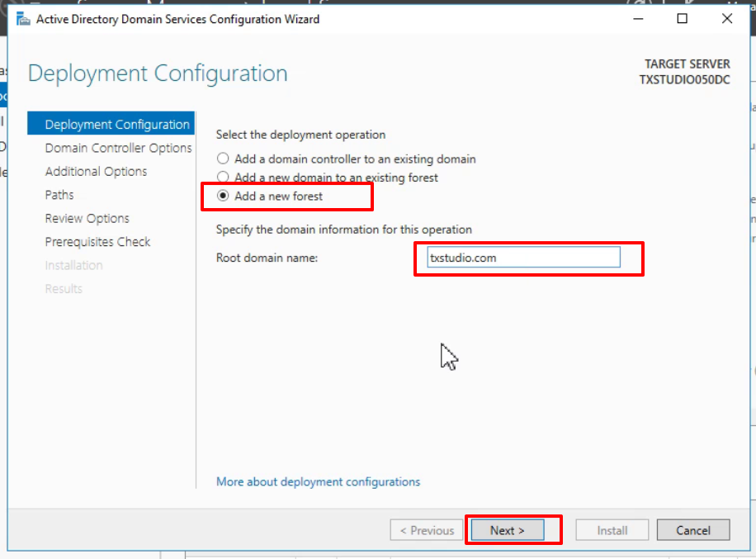Go to Paths step
Image resolution: width=756 pixels, height=559 pixels.
[x=59, y=195]
